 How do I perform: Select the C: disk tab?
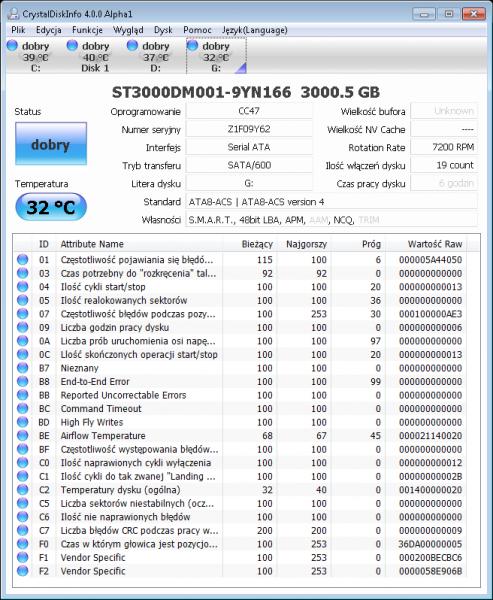tap(36, 56)
